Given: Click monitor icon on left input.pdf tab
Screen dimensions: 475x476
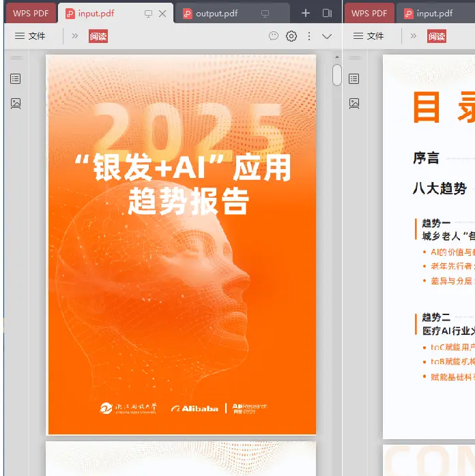Looking at the screenshot, I should pyautogui.click(x=148, y=14).
